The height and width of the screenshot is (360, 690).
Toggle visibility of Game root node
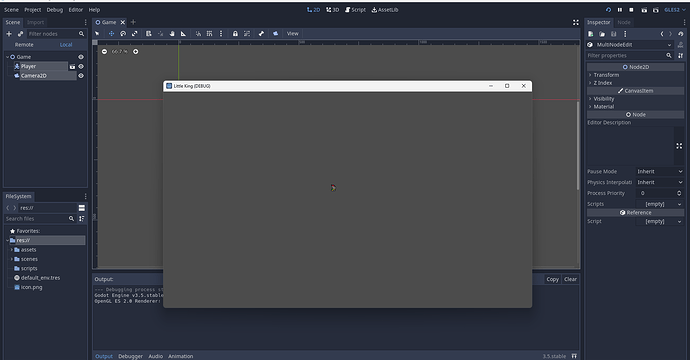(x=81, y=57)
